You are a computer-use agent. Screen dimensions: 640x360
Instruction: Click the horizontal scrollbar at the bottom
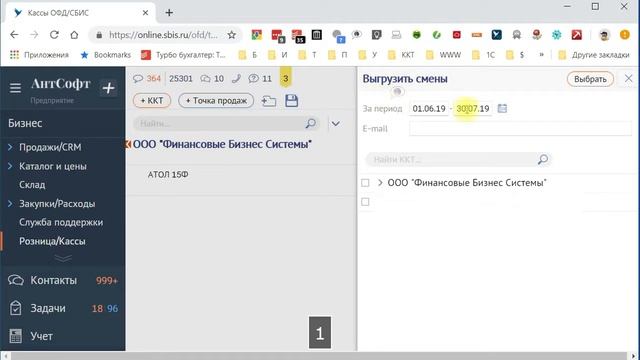[x=318, y=356]
